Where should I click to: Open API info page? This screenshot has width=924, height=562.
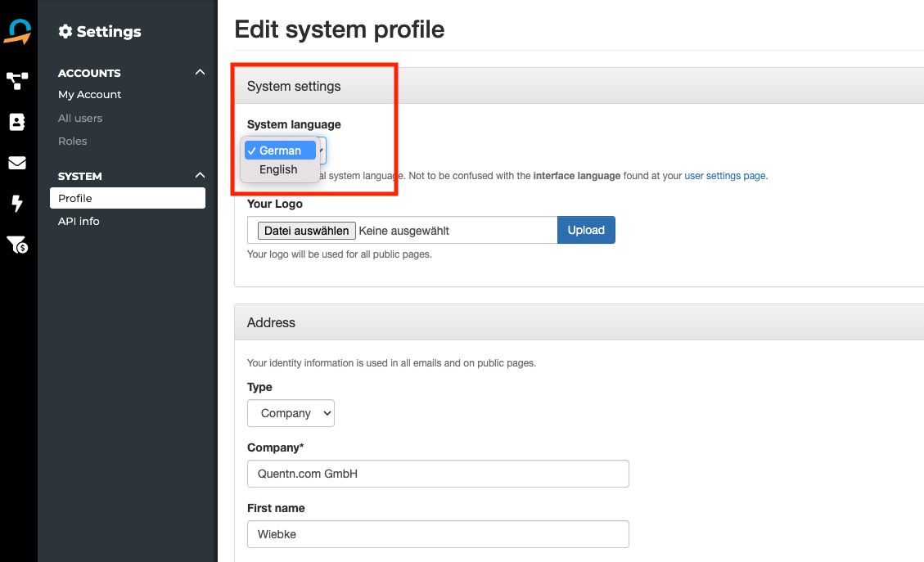[79, 221]
